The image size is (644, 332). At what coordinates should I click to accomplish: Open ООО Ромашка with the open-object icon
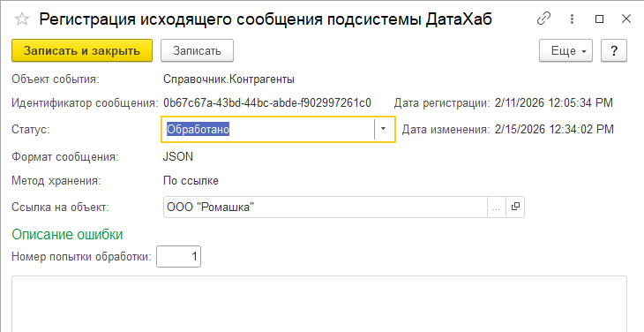click(x=515, y=207)
